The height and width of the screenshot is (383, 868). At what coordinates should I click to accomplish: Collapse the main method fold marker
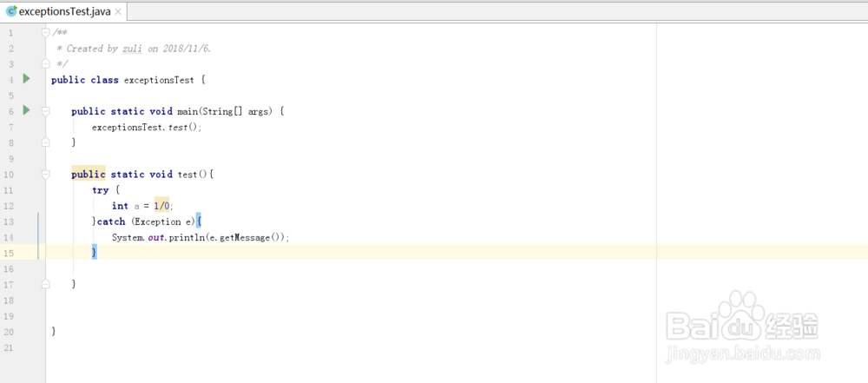[46, 111]
